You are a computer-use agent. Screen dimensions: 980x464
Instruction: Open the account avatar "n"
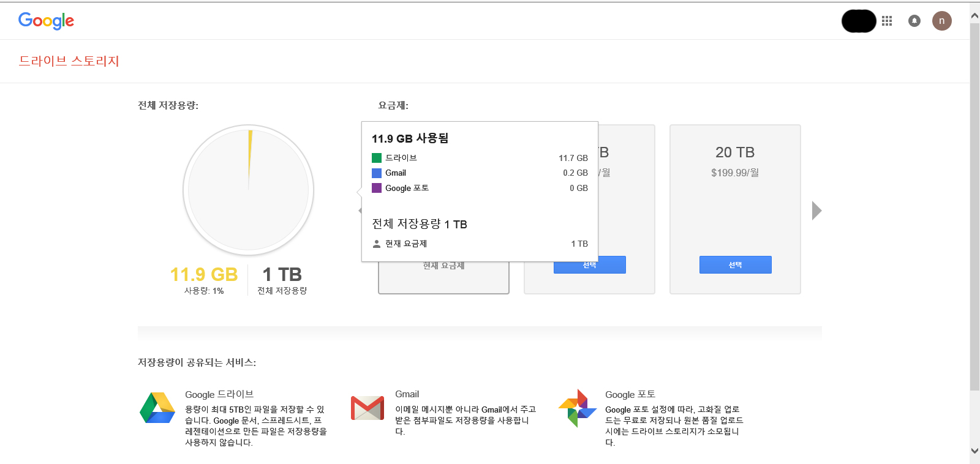coord(942,21)
